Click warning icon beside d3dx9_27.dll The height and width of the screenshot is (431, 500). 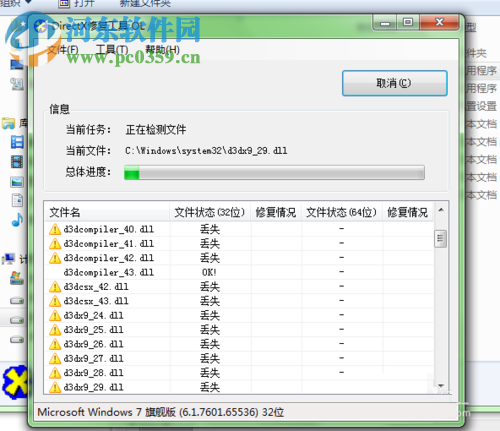click(x=55, y=358)
